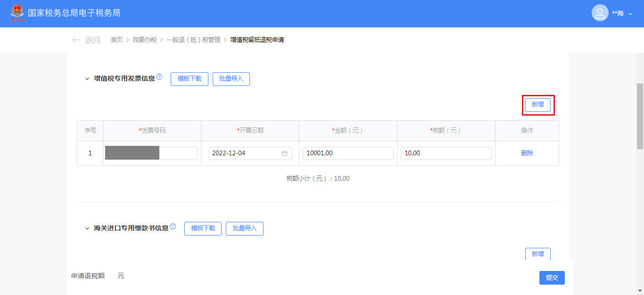Open the **海 user account dropdown
644x295 pixels.
pyautogui.click(x=622, y=14)
